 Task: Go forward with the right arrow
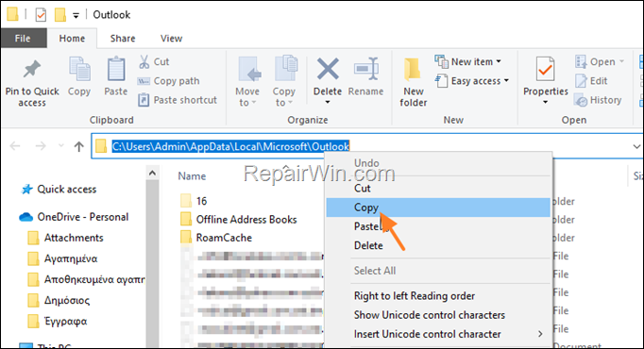click(x=41, y=146)
